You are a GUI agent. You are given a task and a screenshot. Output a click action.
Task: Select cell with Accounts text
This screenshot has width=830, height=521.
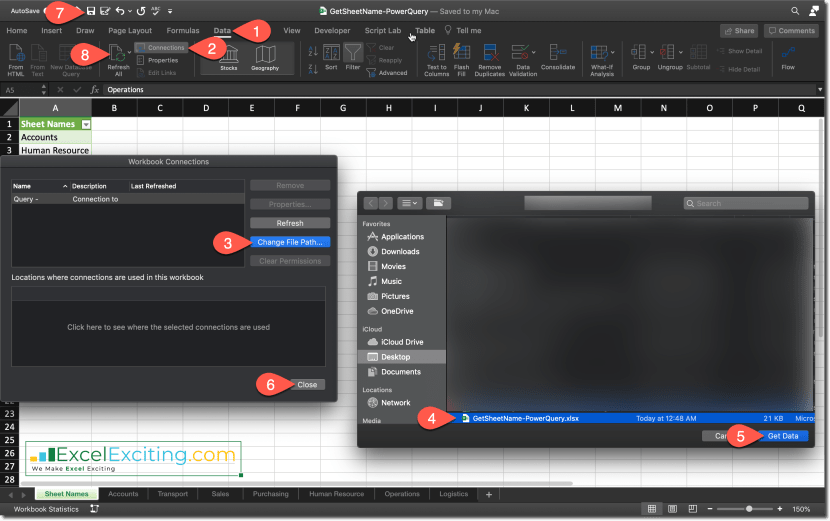[x=55, y=137]
